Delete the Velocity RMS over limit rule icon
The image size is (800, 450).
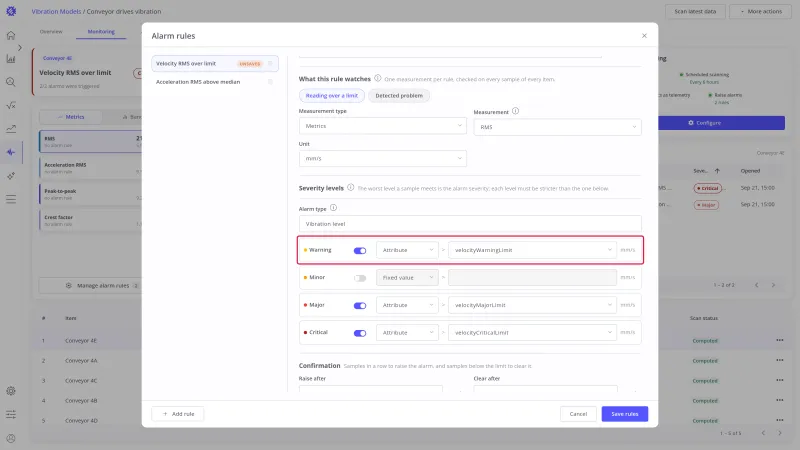tap(270, 63)
